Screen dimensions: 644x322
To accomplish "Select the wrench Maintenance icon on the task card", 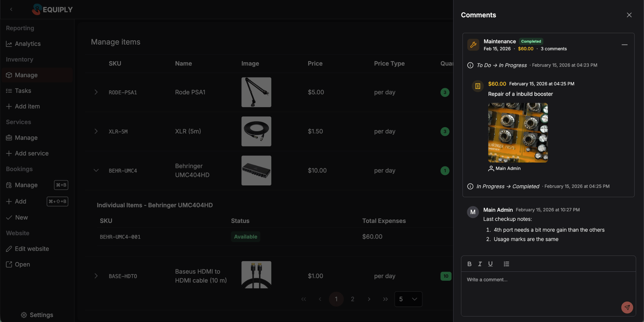I will (x=473, y=45).
